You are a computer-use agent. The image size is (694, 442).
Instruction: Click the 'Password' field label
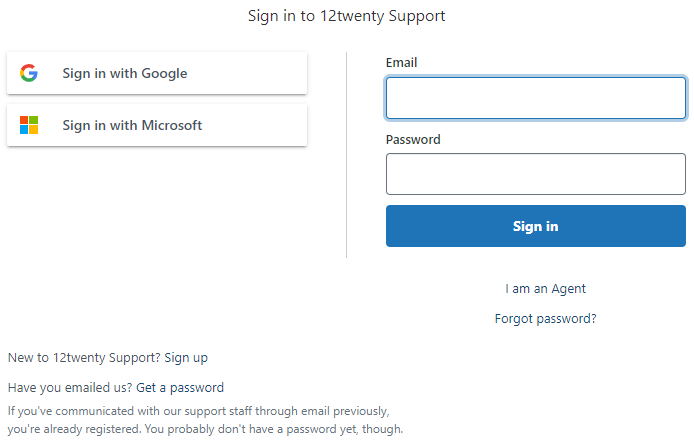pos(413,140)
